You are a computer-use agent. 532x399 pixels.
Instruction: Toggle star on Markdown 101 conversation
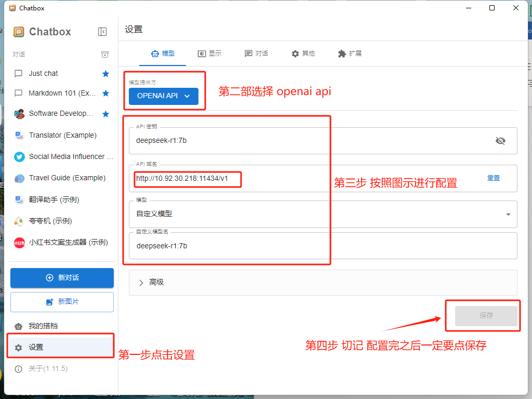(x=106, y=94)
